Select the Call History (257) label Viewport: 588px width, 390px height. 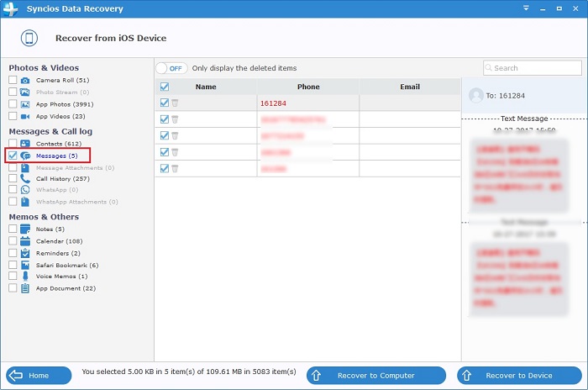tap(63, 179)
